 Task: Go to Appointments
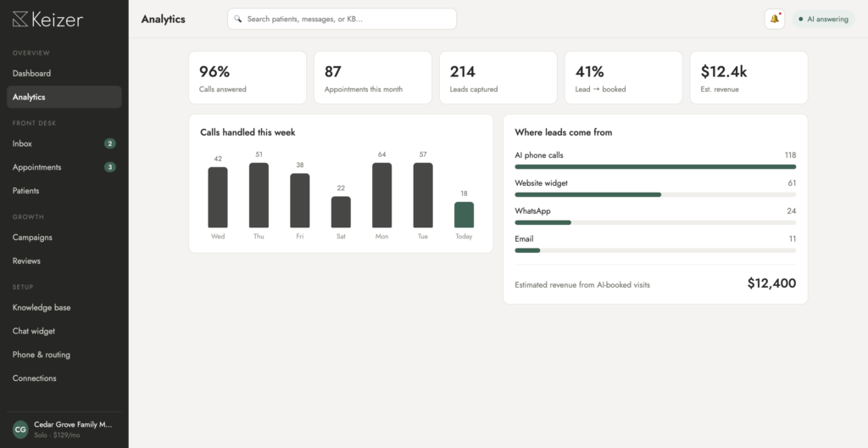pos(64,167)
